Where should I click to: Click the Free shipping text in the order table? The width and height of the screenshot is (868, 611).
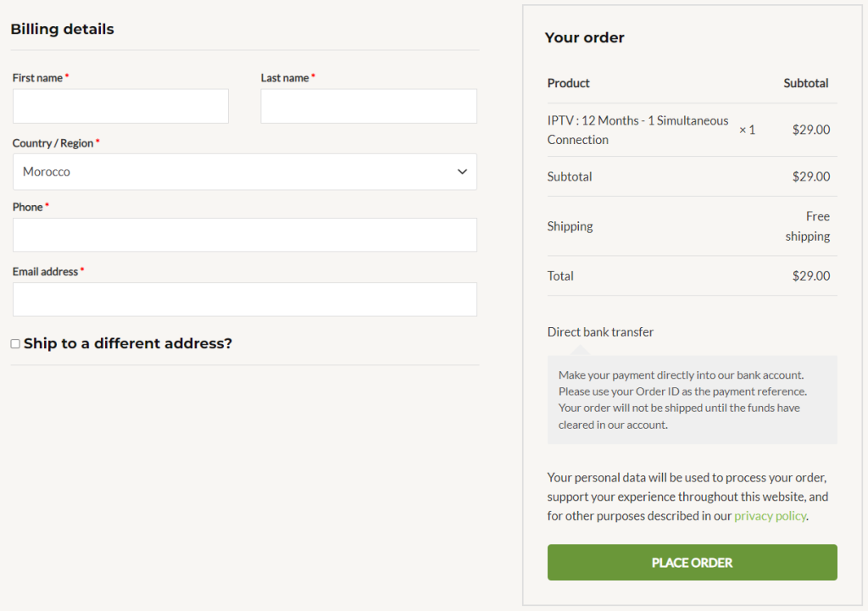pos(808,226)
